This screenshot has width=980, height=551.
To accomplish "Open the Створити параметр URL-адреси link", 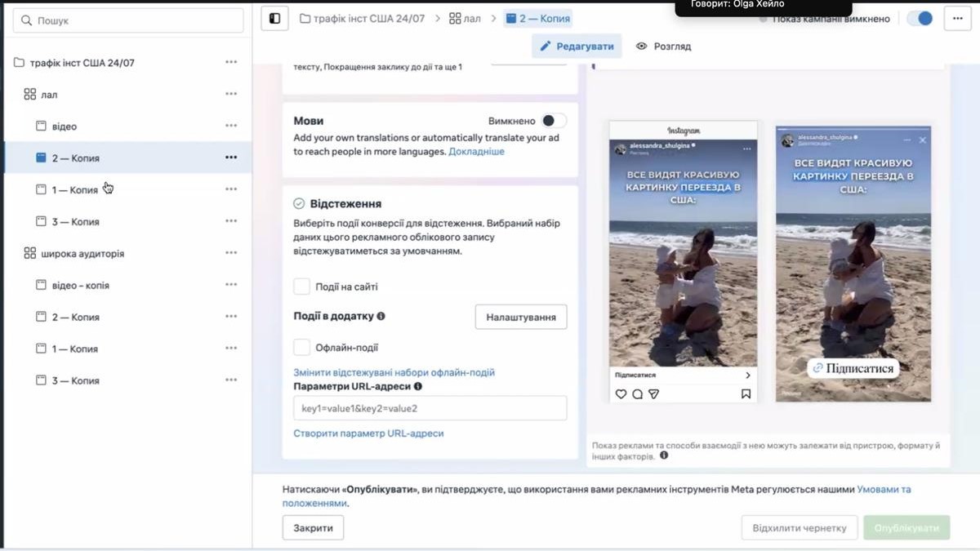I will point(368,433).
